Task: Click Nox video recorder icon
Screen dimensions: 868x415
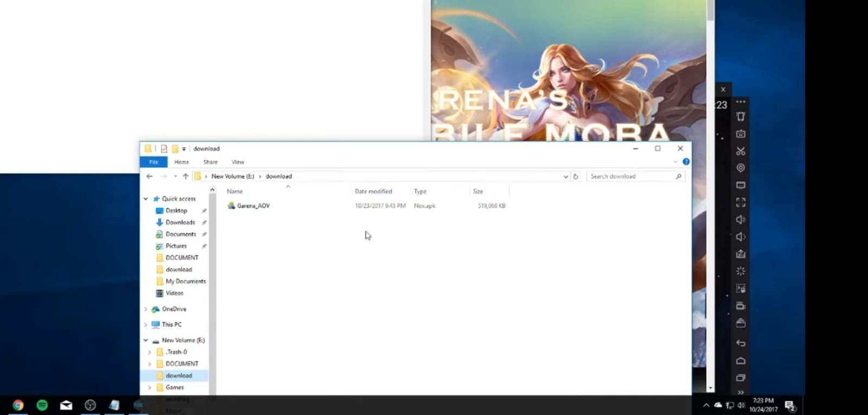Action: click(x=741, y=306)
